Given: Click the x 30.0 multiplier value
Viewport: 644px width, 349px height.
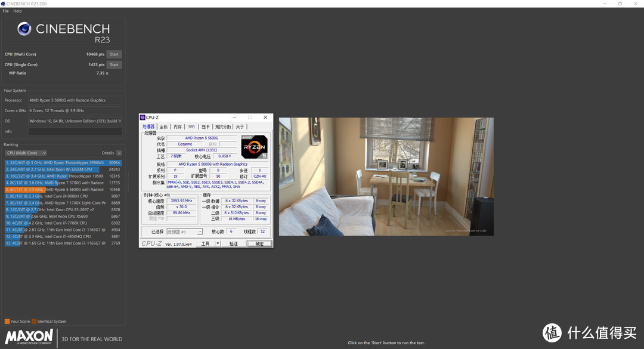Looking at the screenshot, I should pos(181,207).
